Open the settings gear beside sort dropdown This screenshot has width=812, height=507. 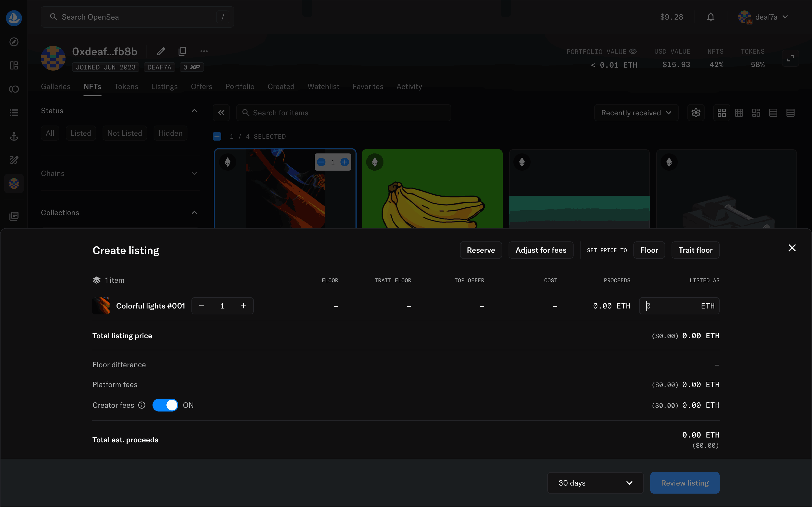coord(695,113)
